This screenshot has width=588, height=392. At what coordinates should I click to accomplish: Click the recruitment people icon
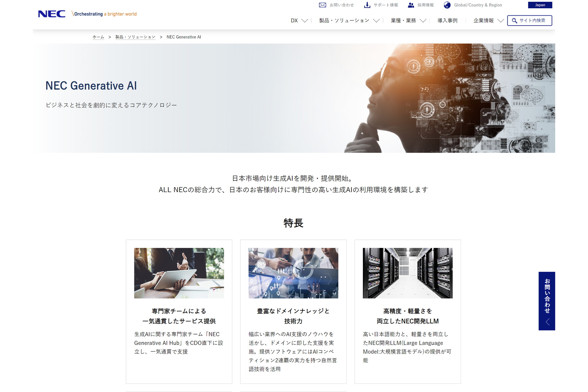point(411,5)
